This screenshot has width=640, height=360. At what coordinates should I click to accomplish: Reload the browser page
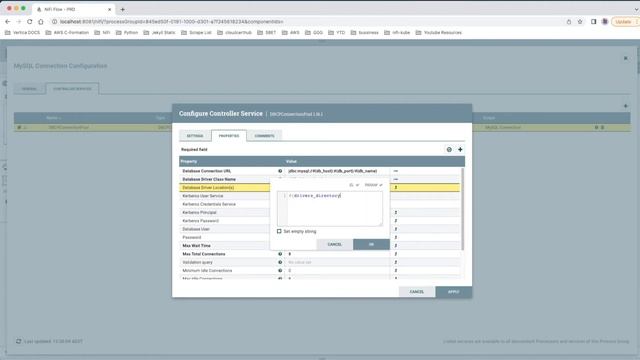[x=29, y=22]
